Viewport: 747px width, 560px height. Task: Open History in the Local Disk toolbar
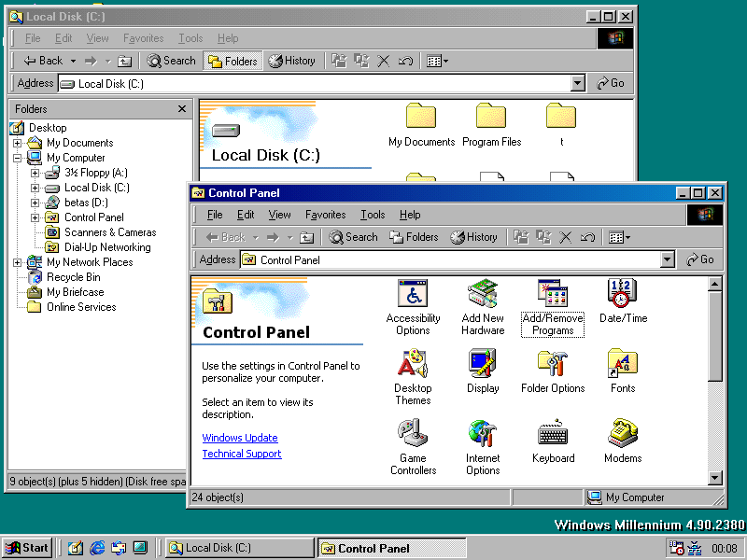coord(291,61)
